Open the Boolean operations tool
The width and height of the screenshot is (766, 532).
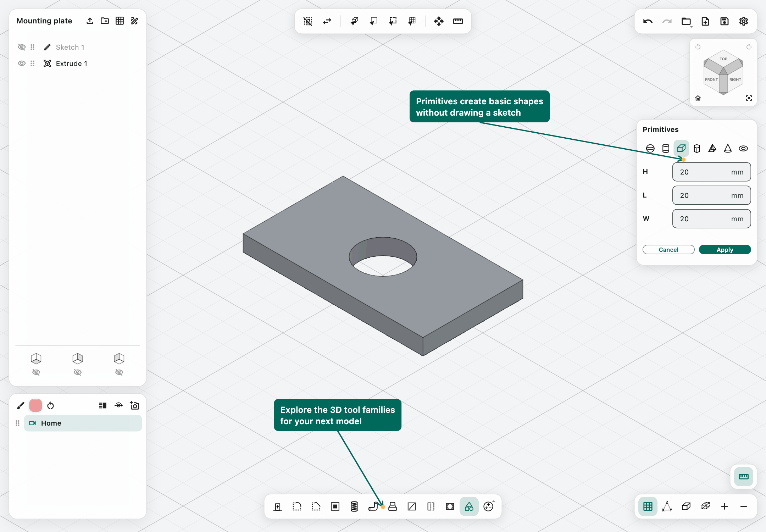click(488, 506)
